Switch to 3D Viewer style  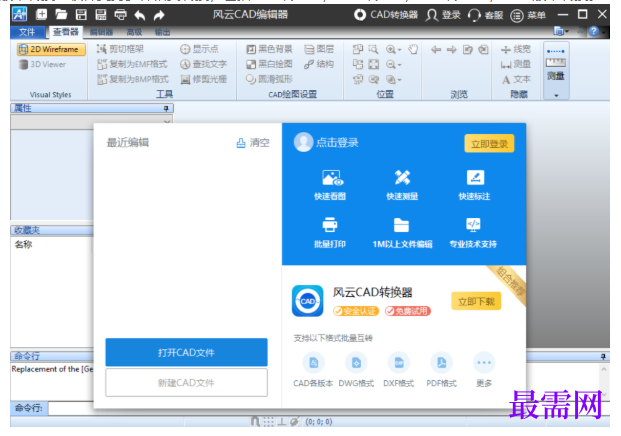click(x=42, y=64)
